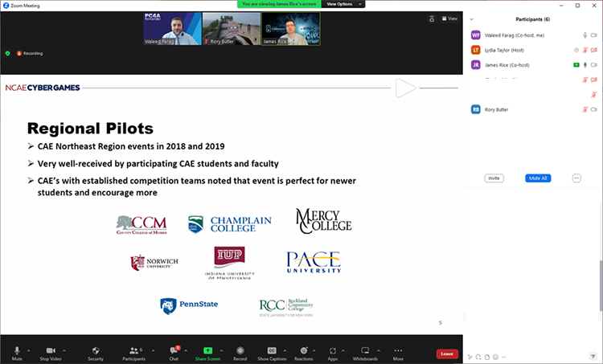This screenshot has height=364, width=603.
Task: Click the Regional Pilots slide heading
Action: [90, 129]
